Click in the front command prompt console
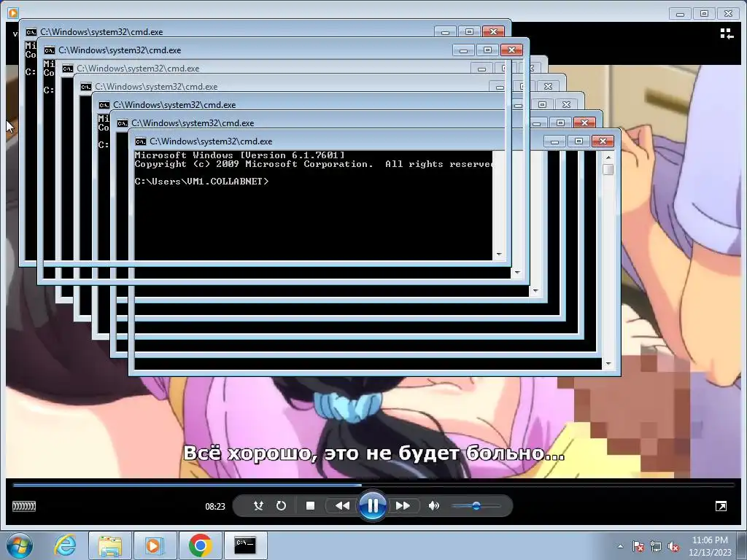 pos(368,260)
